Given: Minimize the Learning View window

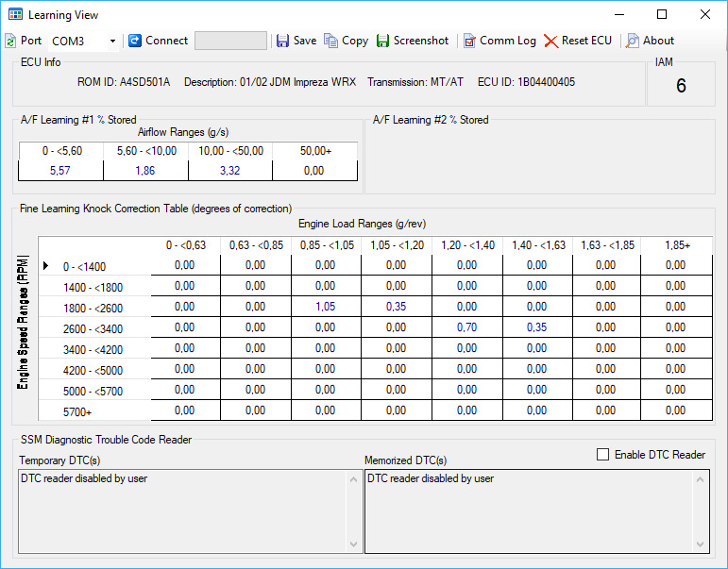Looking at the screenshot, I should 619,14.
